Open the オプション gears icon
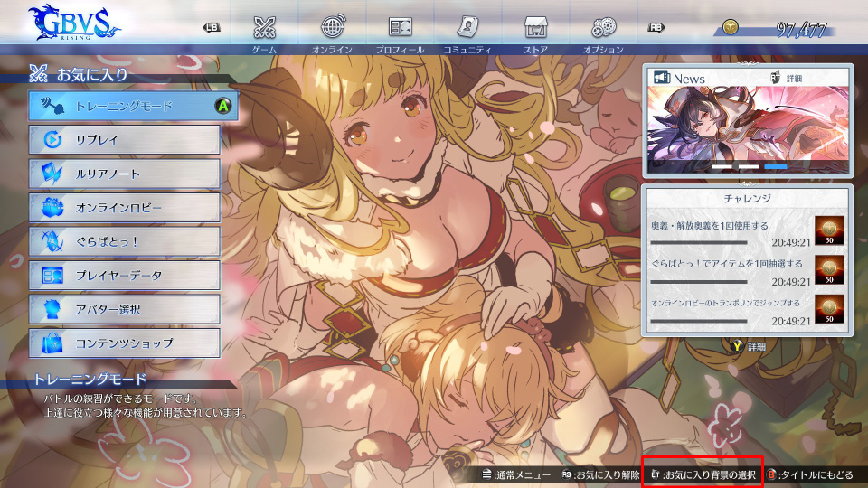Screen dimensions: 868x488 [603, 27]
